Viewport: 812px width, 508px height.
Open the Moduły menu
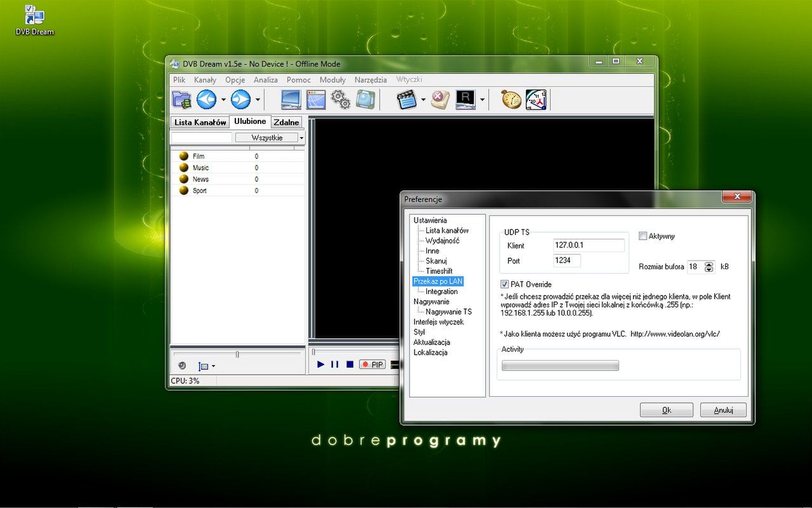[332, 80]
